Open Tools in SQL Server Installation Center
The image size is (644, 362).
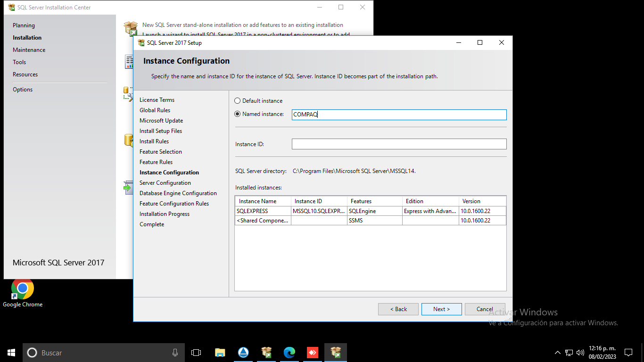(x=19, y=62)
